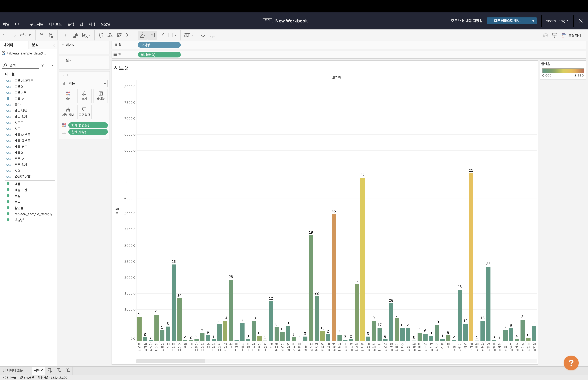This screenshot has height=380, width=588.
Task: Click the Download icon in toolbar
Action: (203, 35)
